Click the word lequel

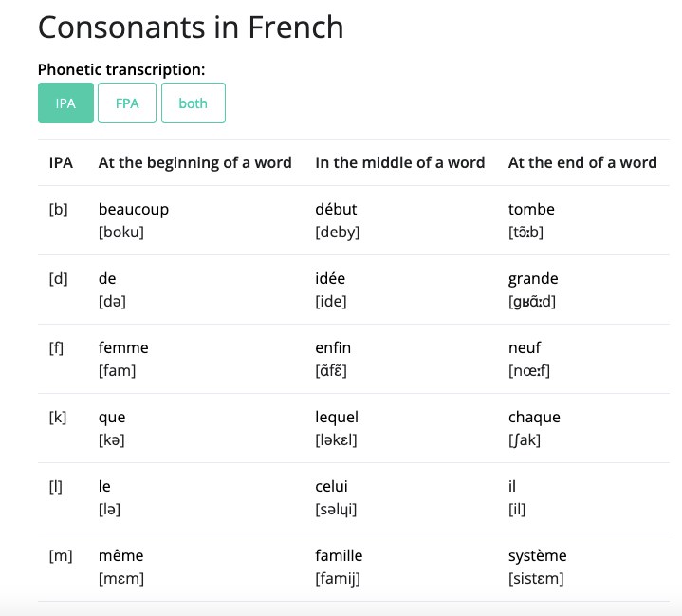click(337, 418)
